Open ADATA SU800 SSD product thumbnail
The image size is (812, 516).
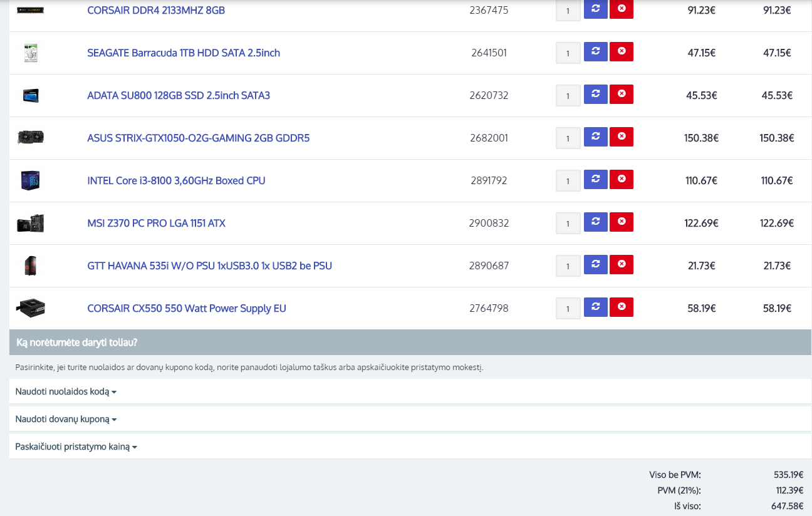click(31, 96)
